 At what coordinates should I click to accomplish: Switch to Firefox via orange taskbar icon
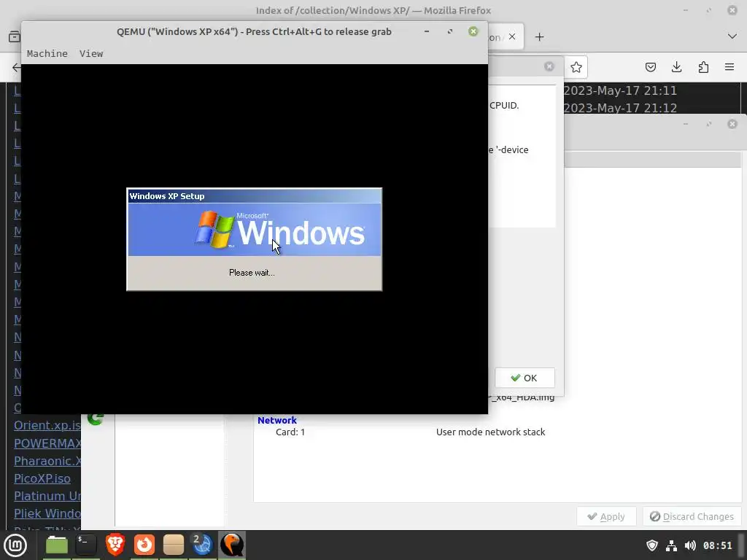tap(144, 545)
